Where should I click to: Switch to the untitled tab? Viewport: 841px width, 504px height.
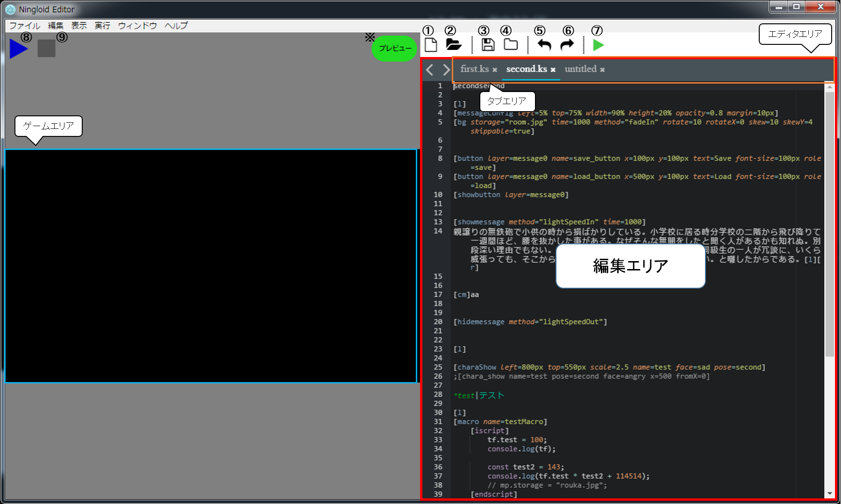(580, 69)
